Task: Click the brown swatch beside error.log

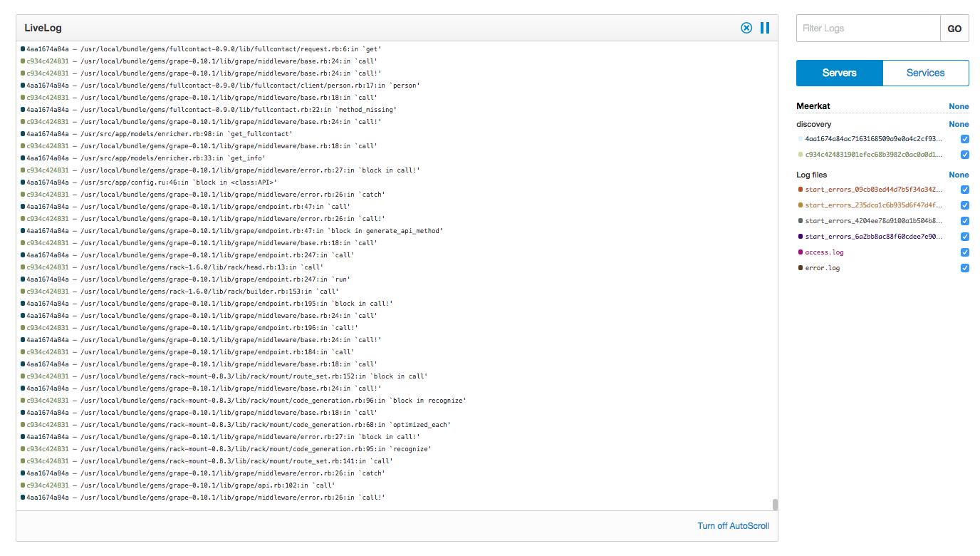Action: (801, 268)
